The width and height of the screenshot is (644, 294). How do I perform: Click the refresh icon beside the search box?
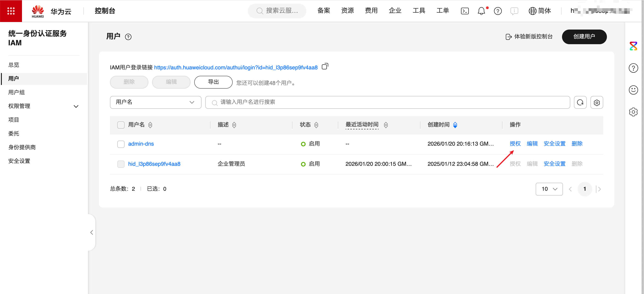(580, 102)
